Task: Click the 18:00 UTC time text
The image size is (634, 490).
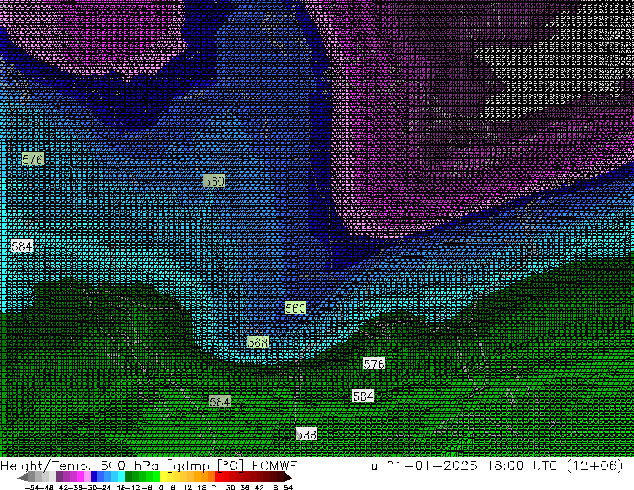Action: click(522, 466)
